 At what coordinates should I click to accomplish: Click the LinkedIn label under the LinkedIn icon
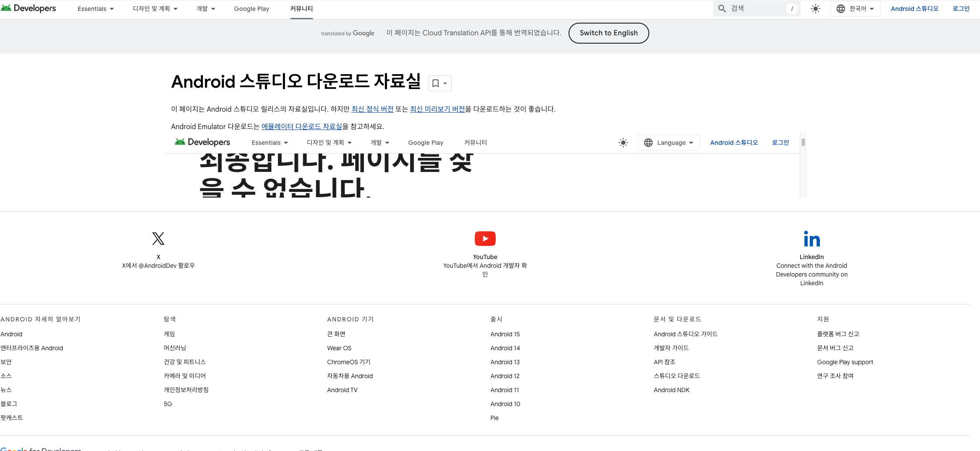[812, 257]
